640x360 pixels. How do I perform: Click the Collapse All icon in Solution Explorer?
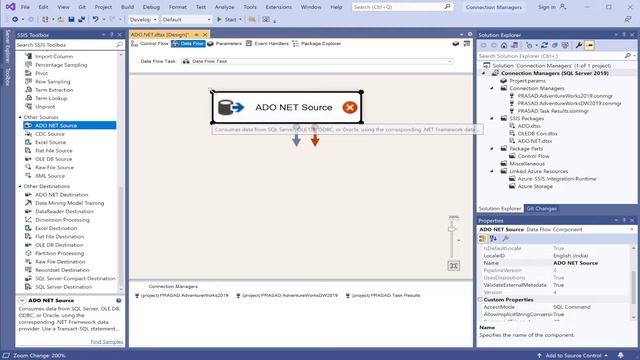555,45
